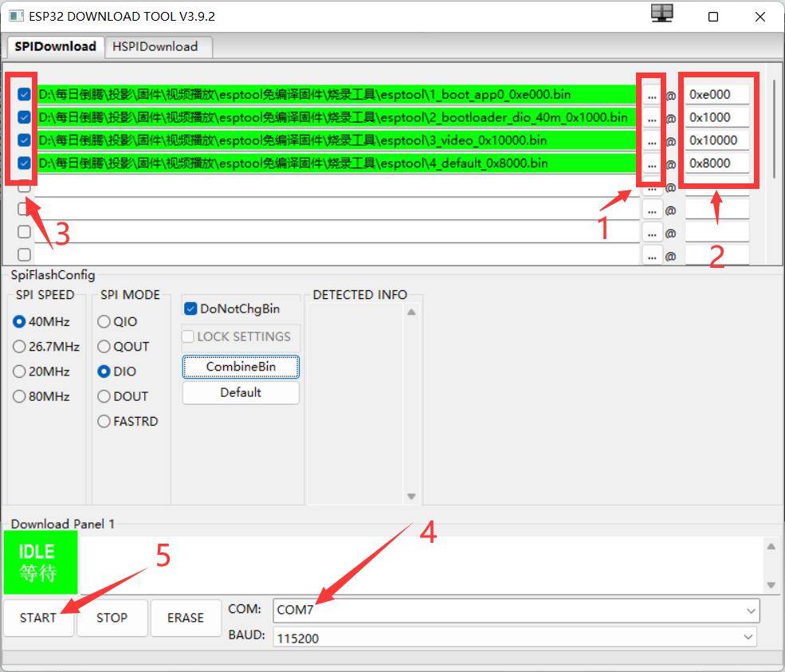
Task: Click the ESP32 Download Tool title bar icon
Action: [x=16, y=16]
